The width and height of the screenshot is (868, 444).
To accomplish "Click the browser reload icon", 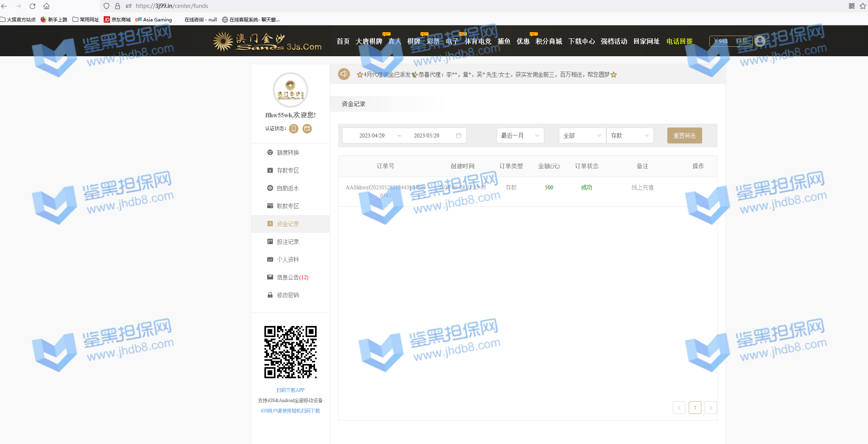I will tap(32, 6).
